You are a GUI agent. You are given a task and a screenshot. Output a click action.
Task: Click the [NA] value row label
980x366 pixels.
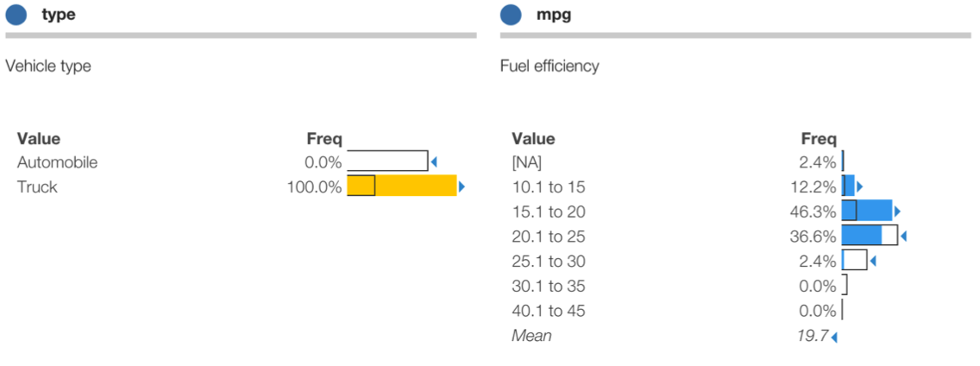(x=527, y=162)
